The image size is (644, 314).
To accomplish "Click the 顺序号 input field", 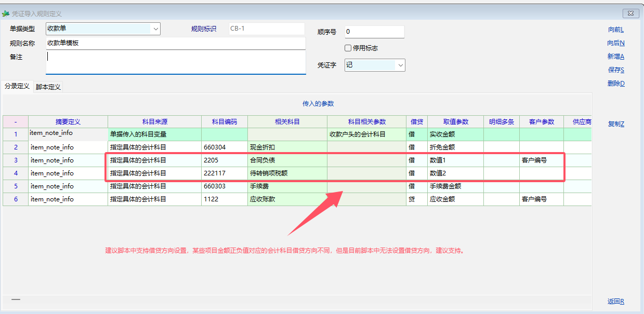I will [x=374, y=32].
